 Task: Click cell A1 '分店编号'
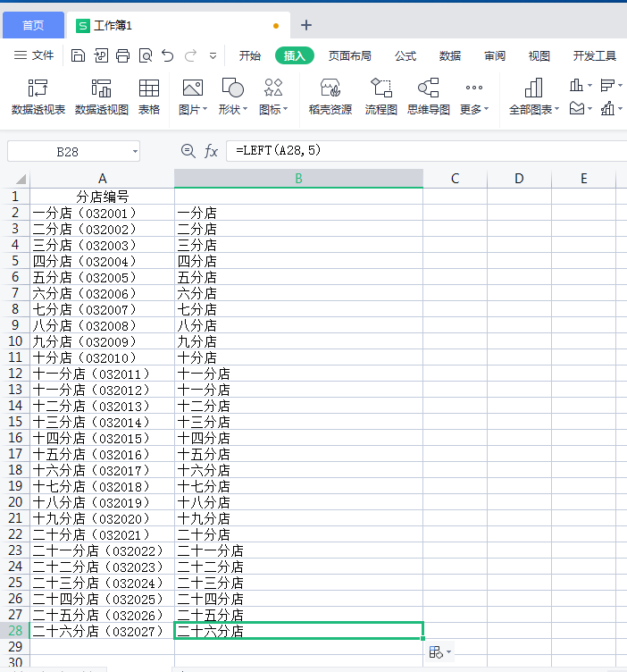102,197
